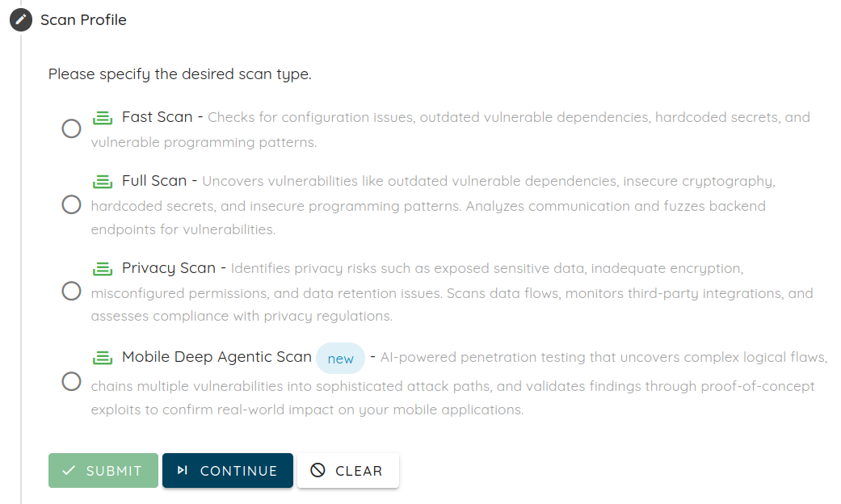Click the Full Scan label text
This screenshot has height=504, width=841.
(x=154, y=181)
